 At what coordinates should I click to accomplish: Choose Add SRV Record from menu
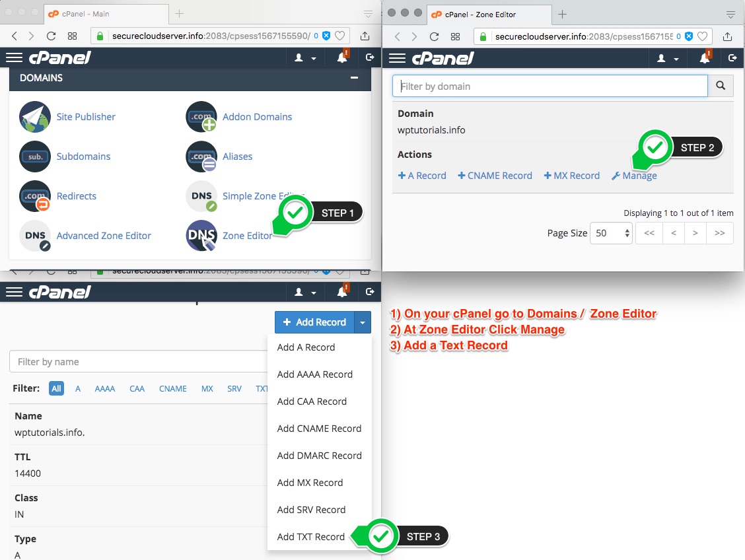[311, 510]
